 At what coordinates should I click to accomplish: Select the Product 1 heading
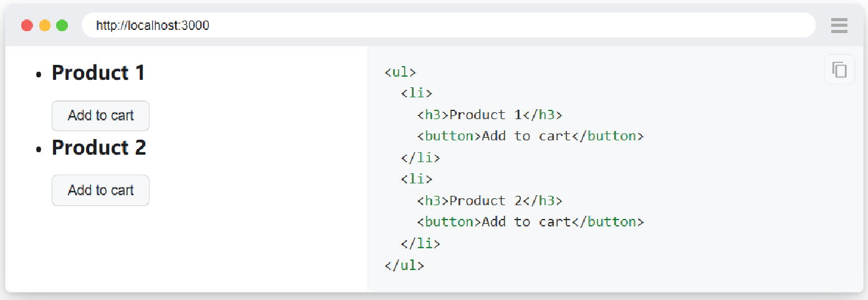click(x=98, y=73)
